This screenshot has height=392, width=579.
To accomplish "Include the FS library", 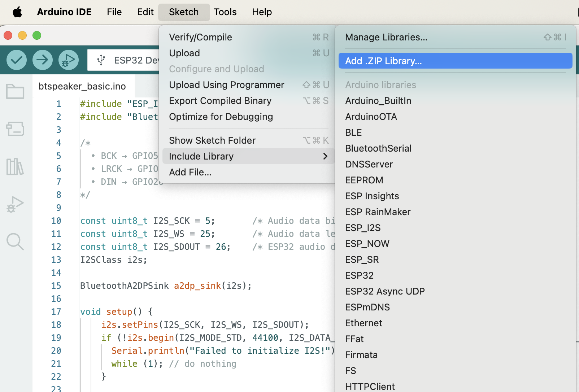I will tap(456, 371).
